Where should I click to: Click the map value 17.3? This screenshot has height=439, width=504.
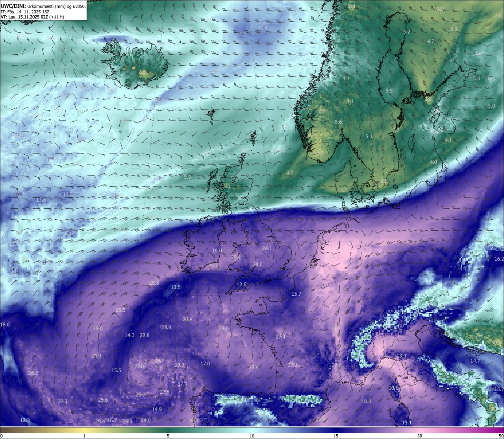pyautogui.click(x=182, y=384)
